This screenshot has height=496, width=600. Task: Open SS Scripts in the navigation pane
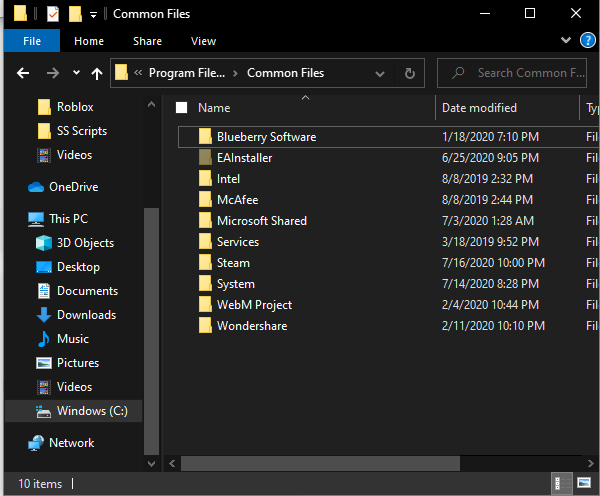tap(82, 131)
